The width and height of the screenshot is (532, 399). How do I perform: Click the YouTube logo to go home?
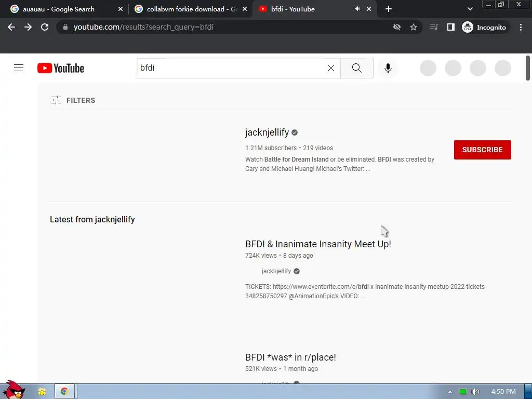coord(61,68)
